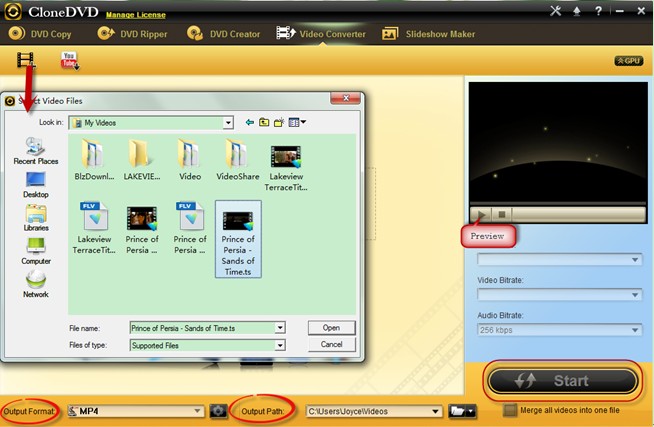The height and width of the screenshot is (427, 654).
Task: Browse output folder icon
Action: coord(462,412)
